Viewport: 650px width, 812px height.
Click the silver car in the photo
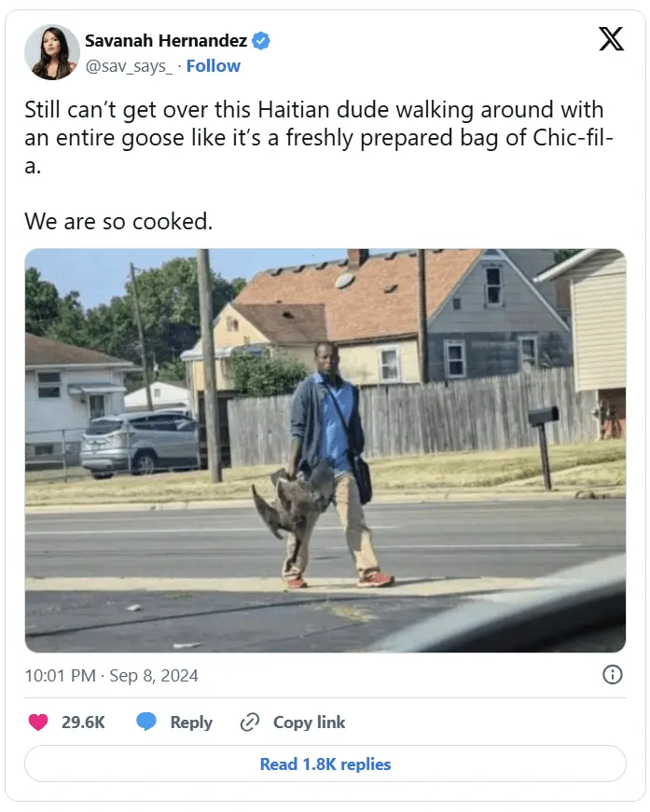click(140, 443)
